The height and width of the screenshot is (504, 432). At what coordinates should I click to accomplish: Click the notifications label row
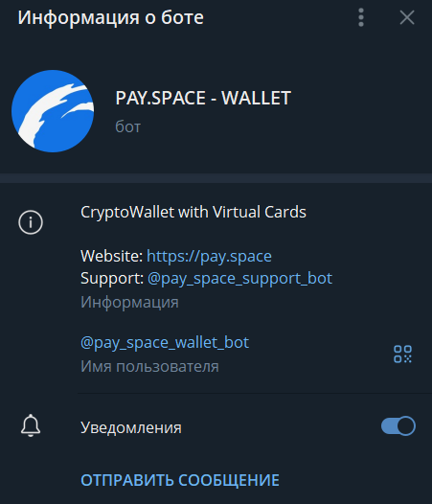tap(216, 426)
